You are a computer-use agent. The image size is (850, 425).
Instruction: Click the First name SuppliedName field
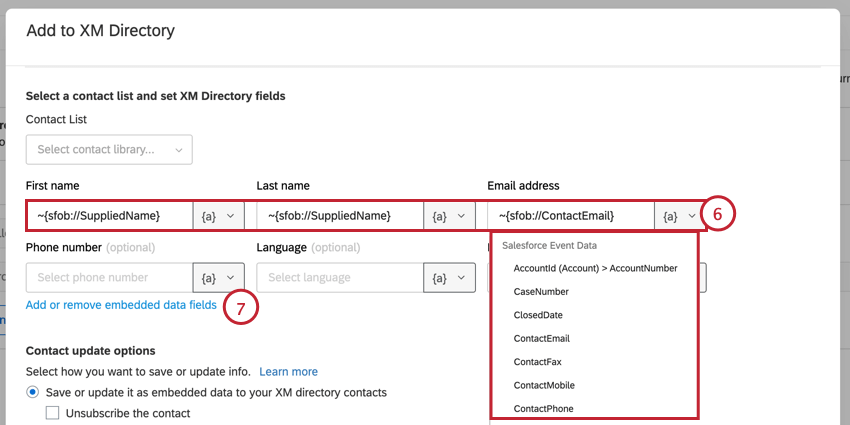tap(110, 216)
